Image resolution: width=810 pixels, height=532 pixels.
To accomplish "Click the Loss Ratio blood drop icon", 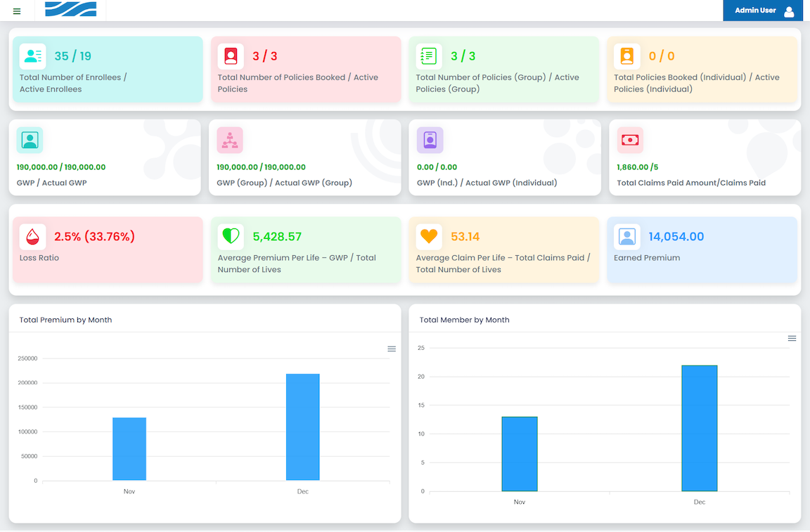I will point(32,237).
